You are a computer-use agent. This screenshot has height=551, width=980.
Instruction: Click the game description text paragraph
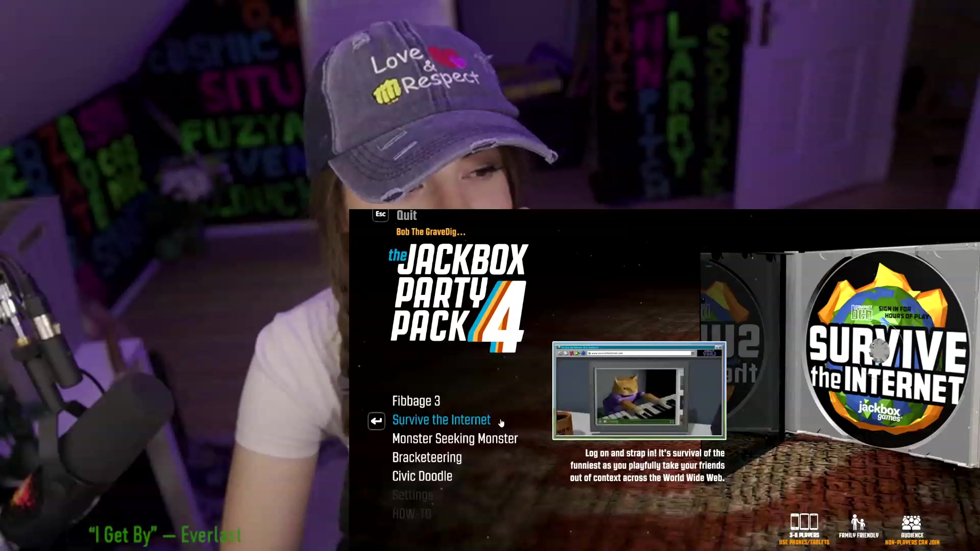pos(647,465)
